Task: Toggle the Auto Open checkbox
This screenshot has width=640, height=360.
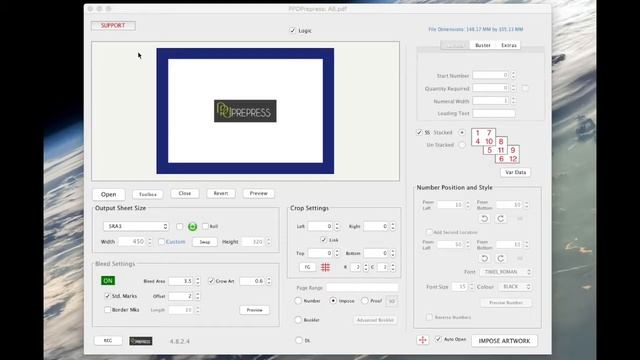Action: (438, 339)
